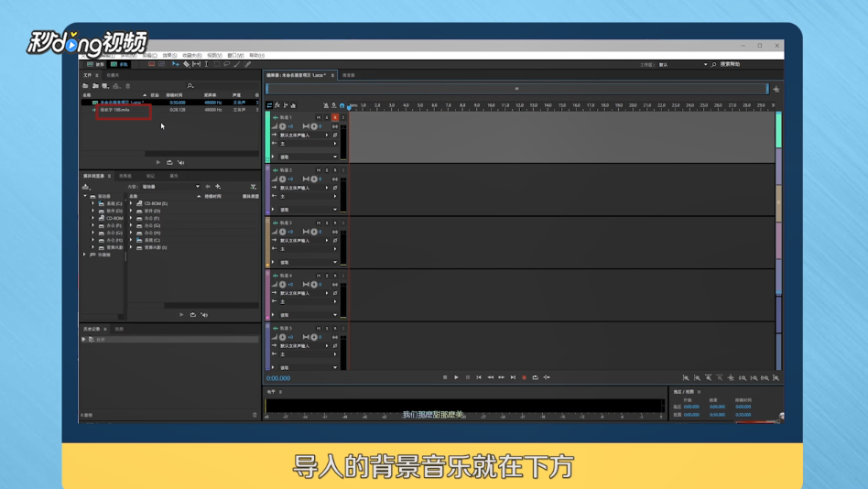Click the skip selection transport button
This screenshot has height=489, width=868.
(x=547, y=377)
